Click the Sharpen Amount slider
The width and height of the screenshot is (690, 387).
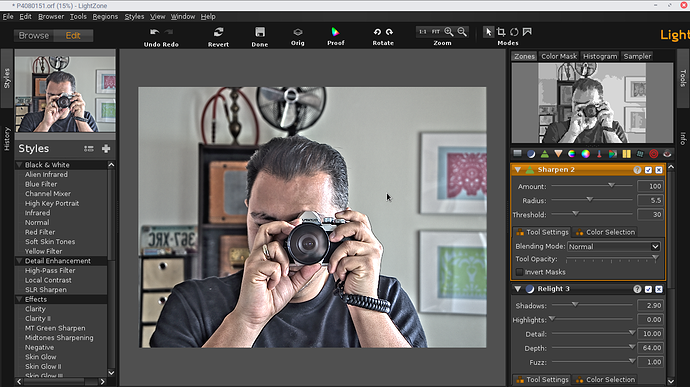tap(592, 186)
